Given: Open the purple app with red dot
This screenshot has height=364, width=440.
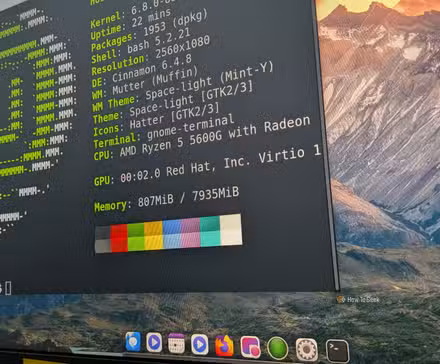Looking at the screenshot, I should (250, 347).
